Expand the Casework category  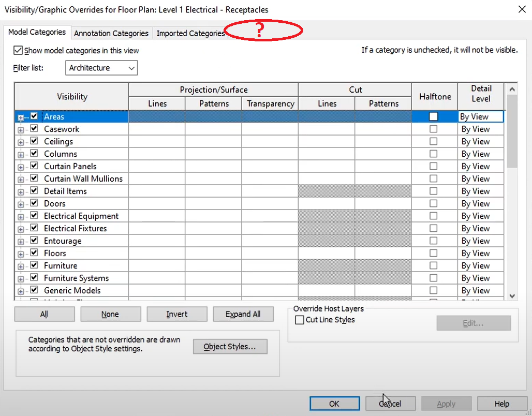pyautogui.click(x=21, y=130)
